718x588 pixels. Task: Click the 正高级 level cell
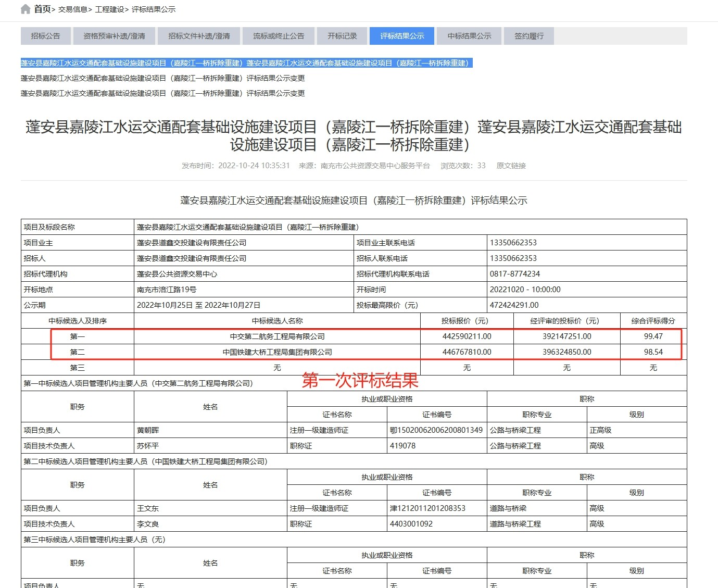[x=637, y=430]
